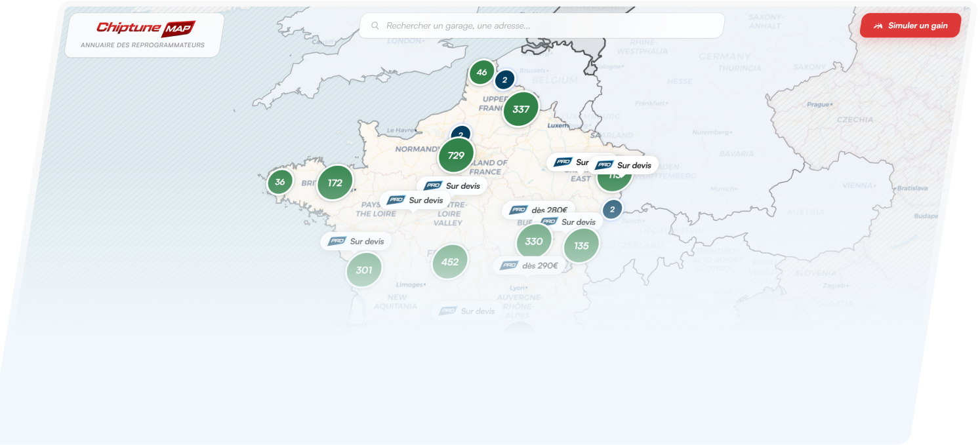Expand the cluster showing 337 garages
980x445 pixels.
point(521,109)
